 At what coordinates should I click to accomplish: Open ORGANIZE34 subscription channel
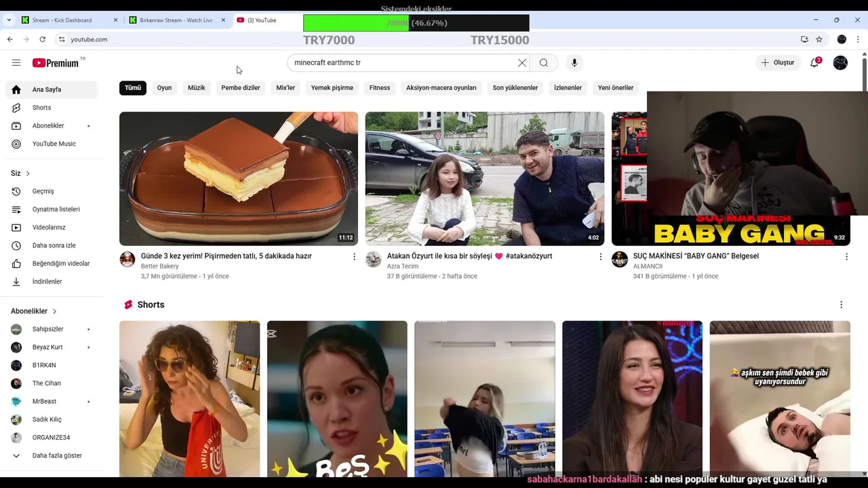[x=52, y=438]
